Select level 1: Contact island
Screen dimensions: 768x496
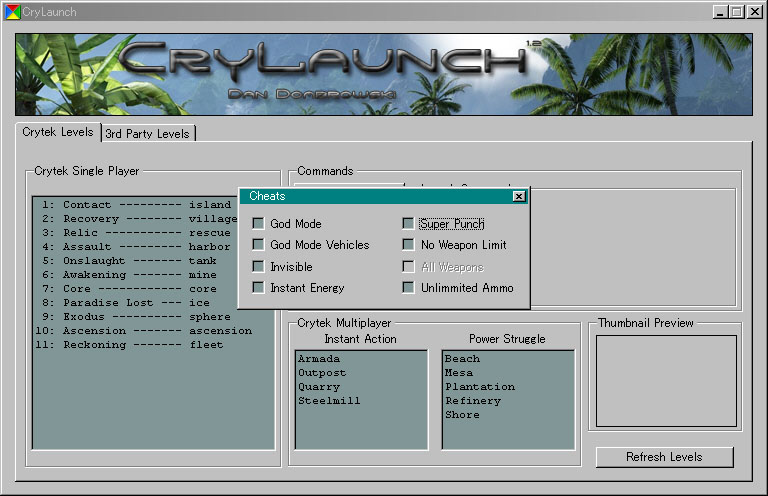(x=136, y=205)
